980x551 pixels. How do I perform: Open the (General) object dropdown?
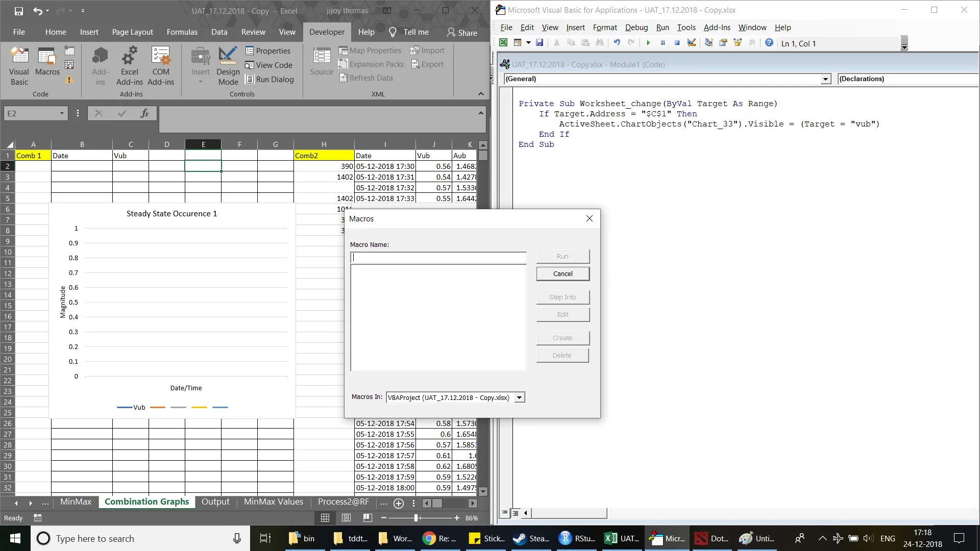pyautogui.click(x=825, y=79)
